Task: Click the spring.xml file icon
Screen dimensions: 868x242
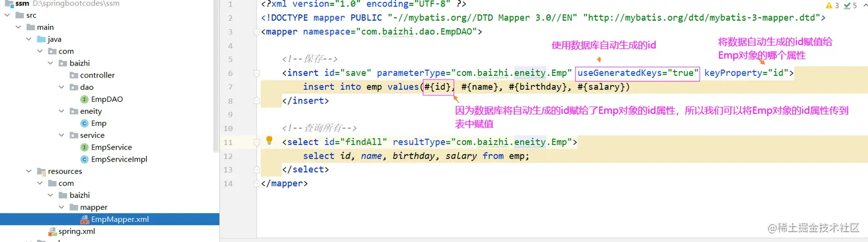Action: click(x=52, y=232)
